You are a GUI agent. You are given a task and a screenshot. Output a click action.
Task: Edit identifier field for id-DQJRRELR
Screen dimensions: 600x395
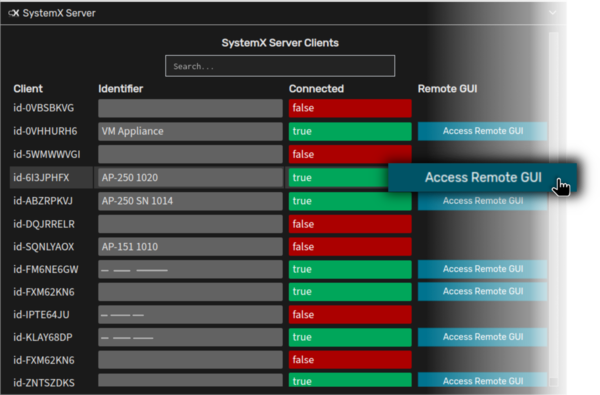tap(190, 224)
